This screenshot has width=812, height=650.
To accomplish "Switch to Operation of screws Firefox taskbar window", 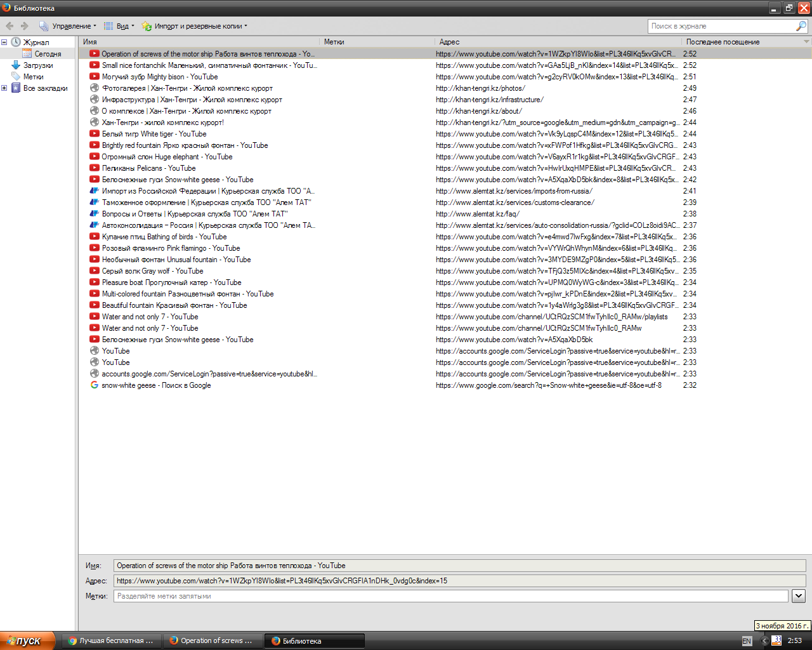I will 213,640.
